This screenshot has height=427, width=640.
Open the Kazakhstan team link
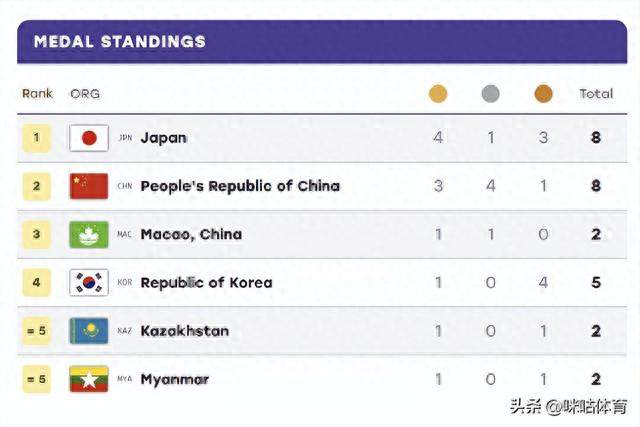coord(184,331)
